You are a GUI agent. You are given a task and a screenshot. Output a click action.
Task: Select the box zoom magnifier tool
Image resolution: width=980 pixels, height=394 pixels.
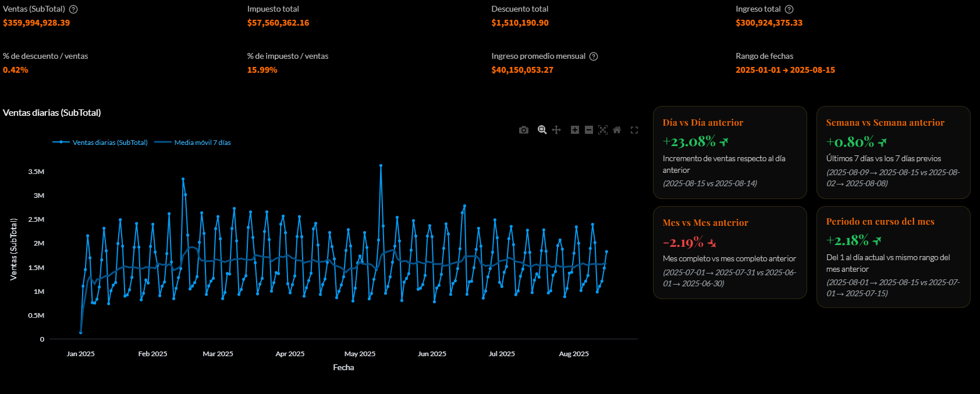(x=542, y=130)
